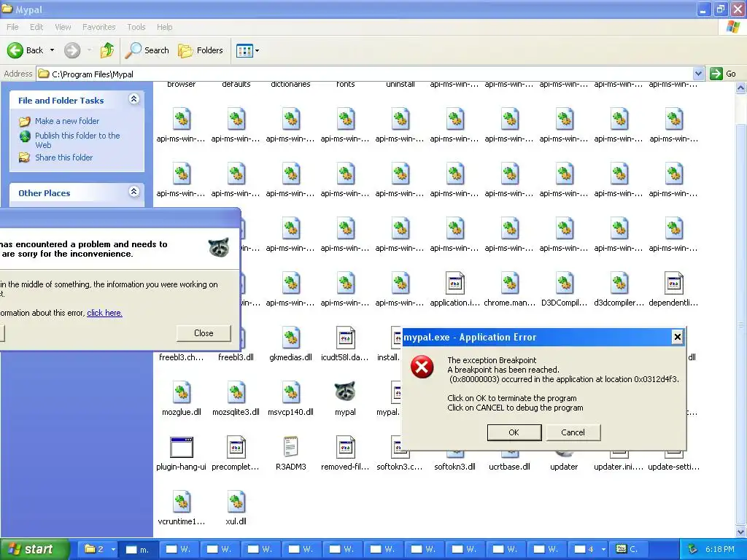Select the D3DCompil... file icon
The width and height of the screenshot is (747, 560).
565,283
